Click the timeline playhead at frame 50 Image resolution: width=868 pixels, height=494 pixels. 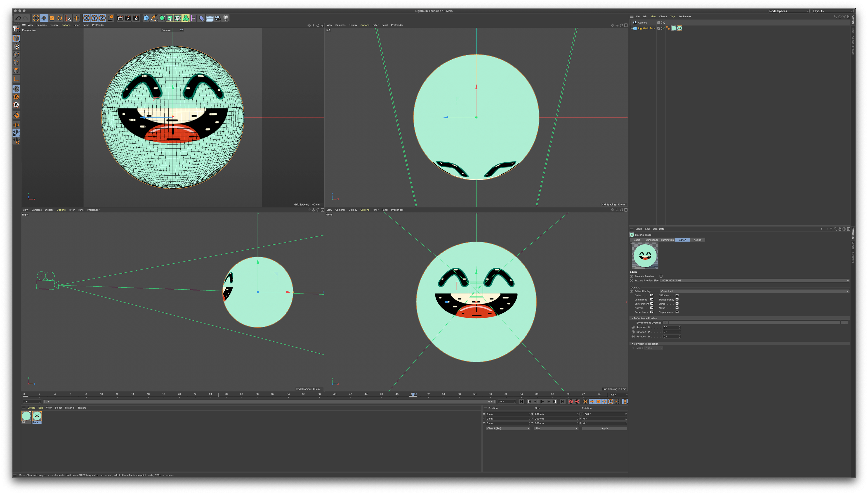413,395
